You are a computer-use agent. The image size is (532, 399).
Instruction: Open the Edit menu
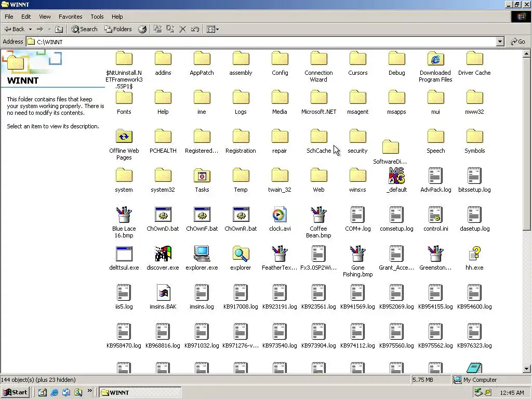tap(26, 17)
